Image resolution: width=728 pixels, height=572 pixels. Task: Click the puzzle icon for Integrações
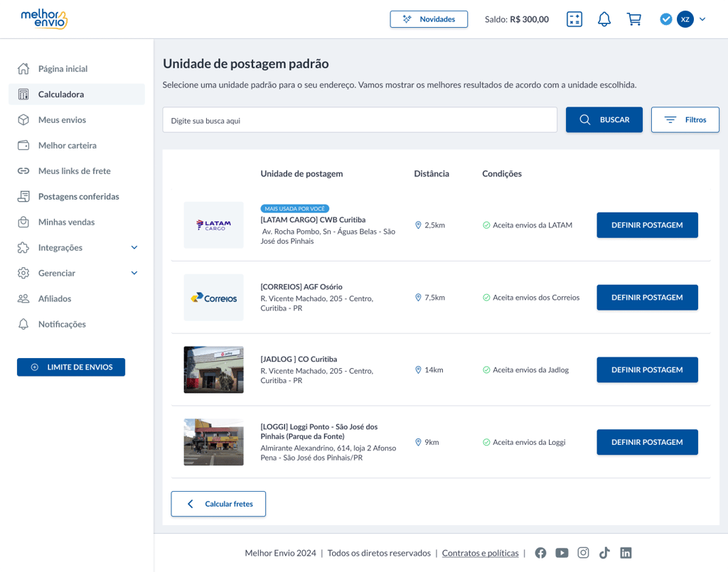point(23,247)
